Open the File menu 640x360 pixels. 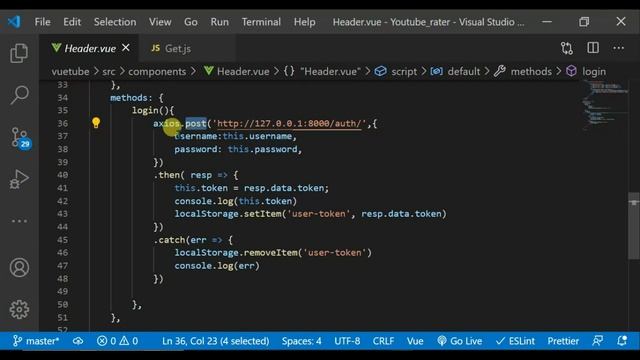coord(42,22)
